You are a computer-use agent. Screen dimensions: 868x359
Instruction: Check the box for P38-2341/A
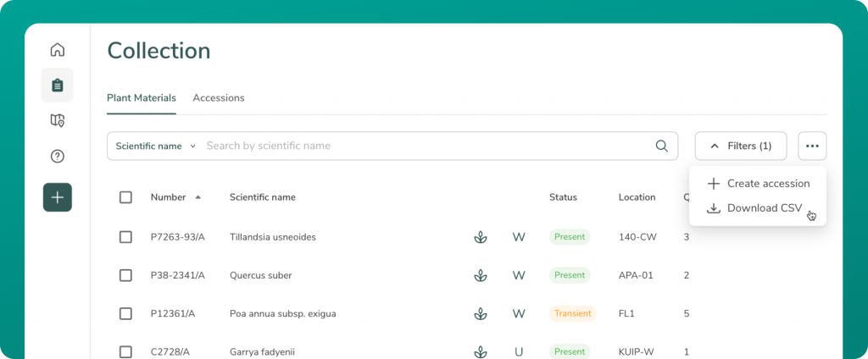pyautogui.click(x=125, y=275)
